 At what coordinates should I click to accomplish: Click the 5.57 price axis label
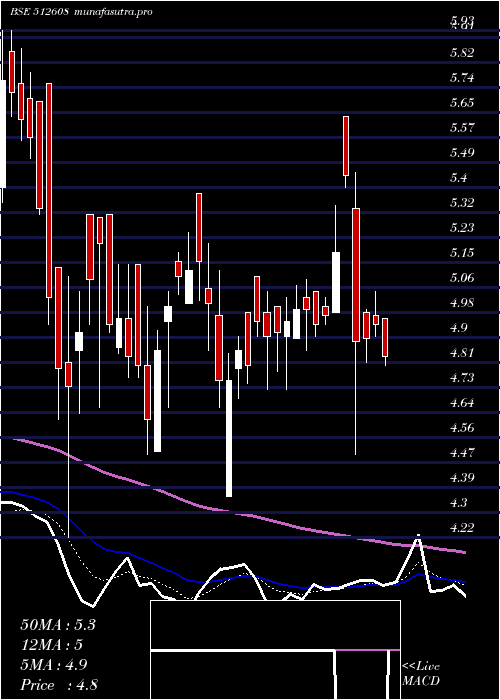[x=462, y=128]
